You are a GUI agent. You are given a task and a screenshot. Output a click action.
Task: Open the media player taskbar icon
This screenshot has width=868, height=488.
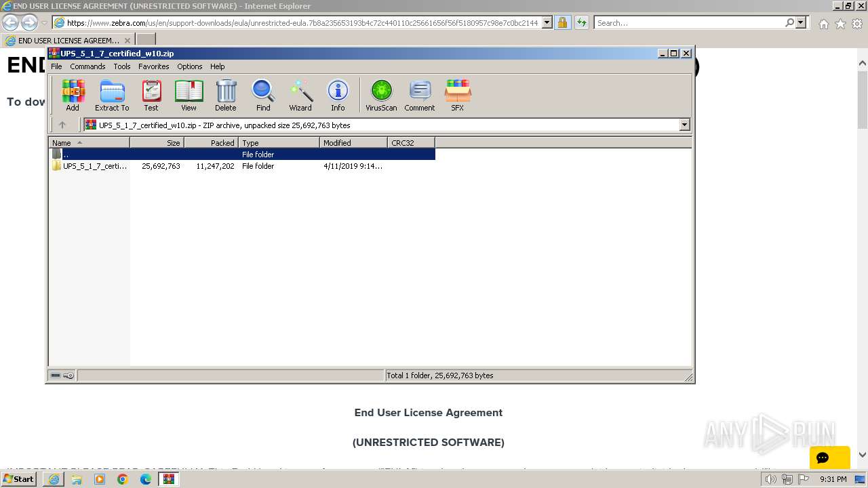pos(100,479)
